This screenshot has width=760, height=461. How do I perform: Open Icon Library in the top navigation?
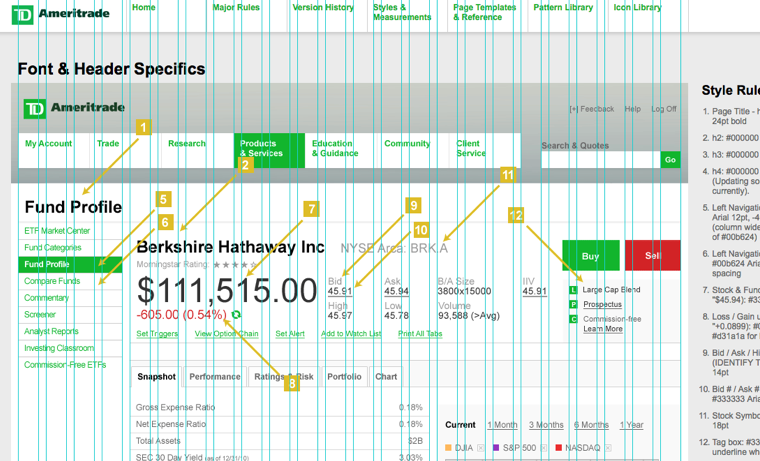tap(637, 7)
